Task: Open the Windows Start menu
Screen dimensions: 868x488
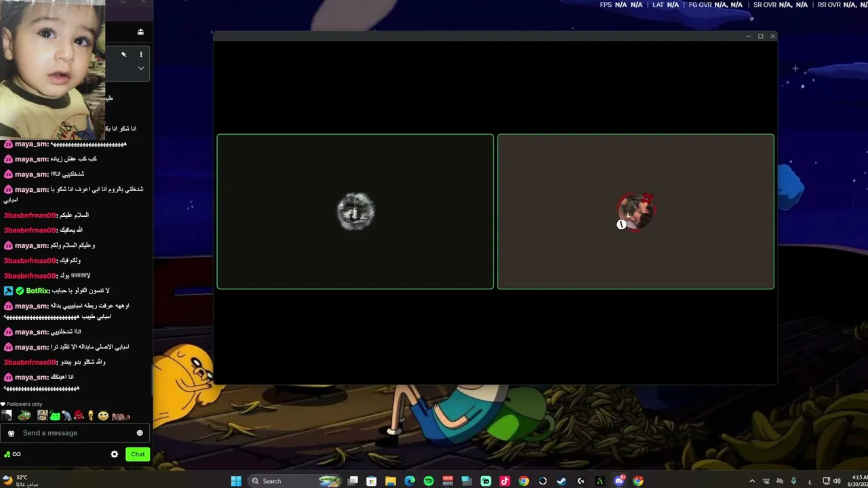Action: click(x=236, y=481)
